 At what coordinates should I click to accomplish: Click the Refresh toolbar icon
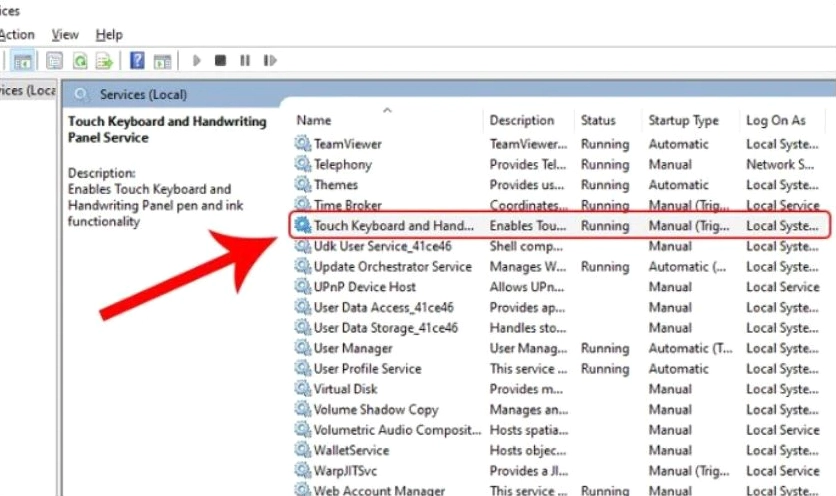[80, 61]
